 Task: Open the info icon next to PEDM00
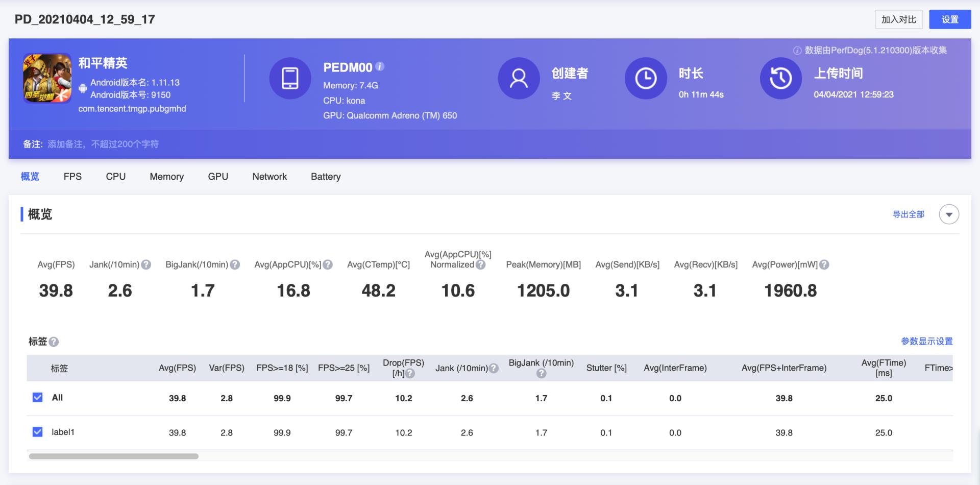pyautogui.click(x=380, y=66)
